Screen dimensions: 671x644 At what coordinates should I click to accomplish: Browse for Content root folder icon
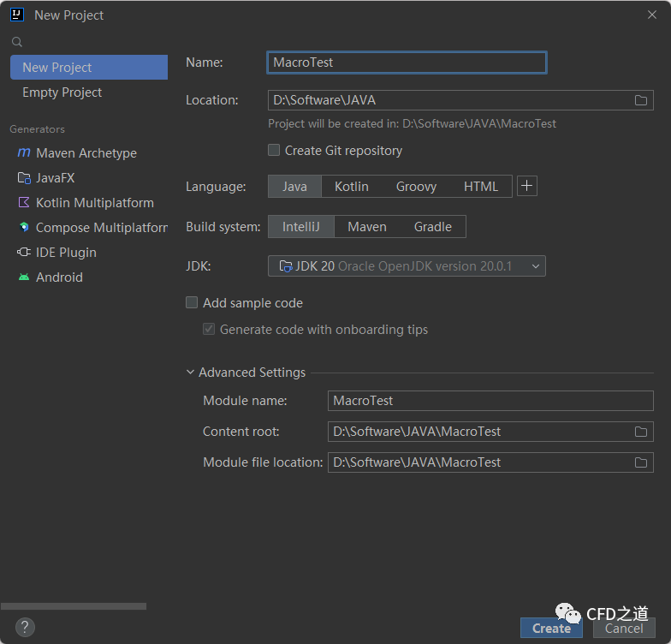pyautogui.click(x=640, y=432)
